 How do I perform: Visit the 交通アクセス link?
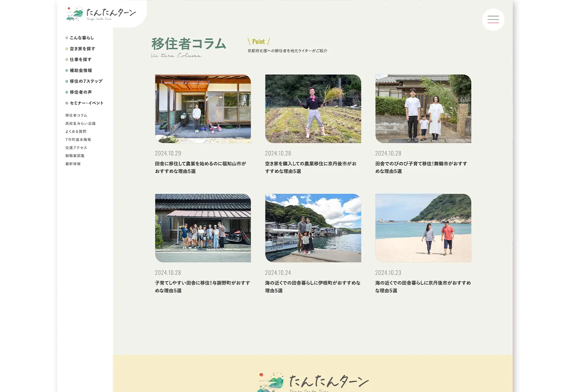click(76, 148)
